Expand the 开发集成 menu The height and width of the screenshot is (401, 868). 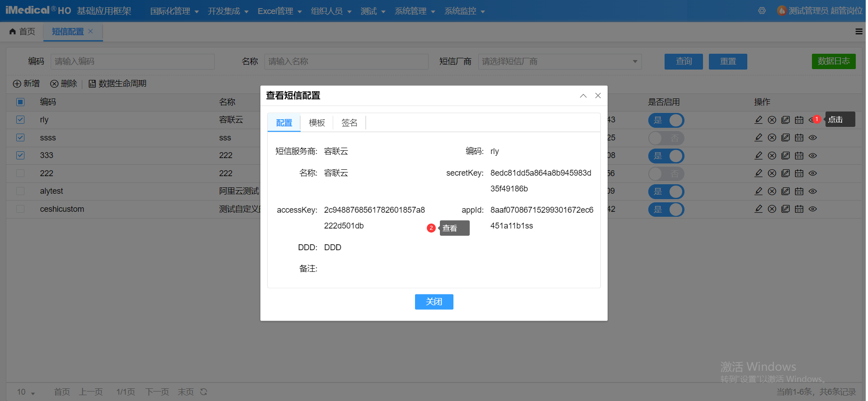point(228,11)
